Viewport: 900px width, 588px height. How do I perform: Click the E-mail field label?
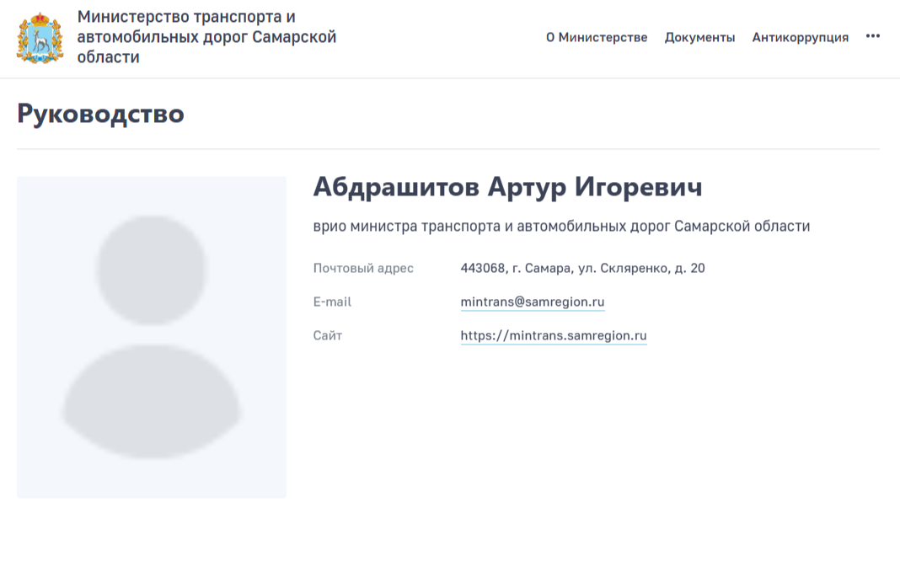click(332, 302)
